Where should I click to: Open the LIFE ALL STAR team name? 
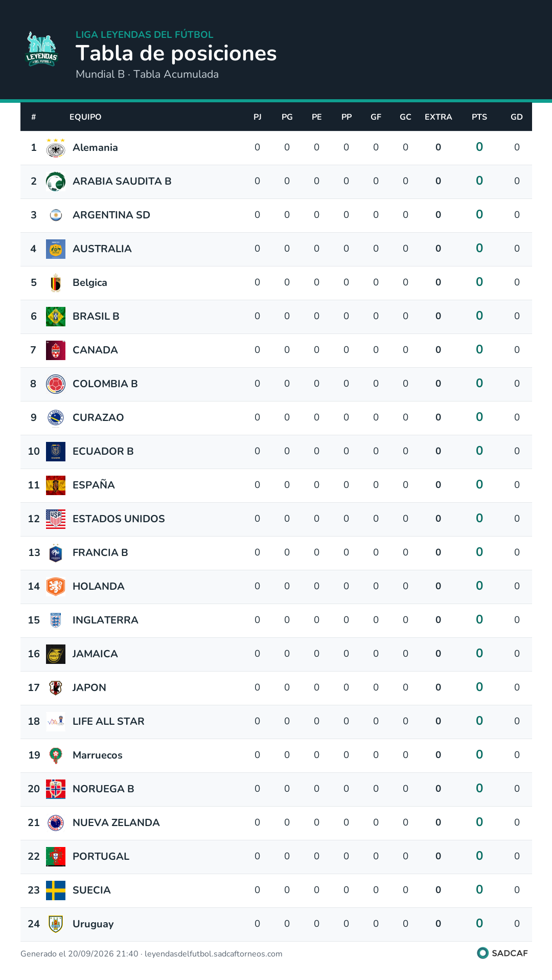tap(108, 721)
